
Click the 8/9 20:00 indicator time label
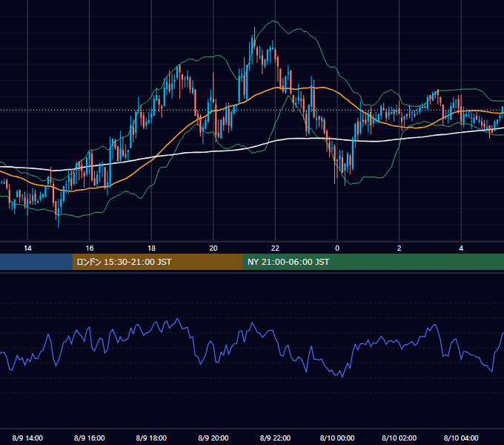click(213, 438)
